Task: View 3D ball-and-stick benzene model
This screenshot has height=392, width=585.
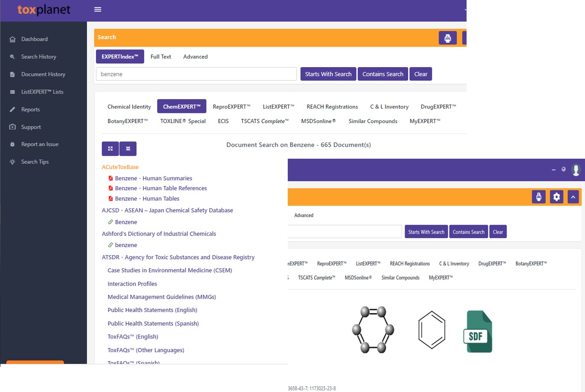Action: click(x=373, y=330)
